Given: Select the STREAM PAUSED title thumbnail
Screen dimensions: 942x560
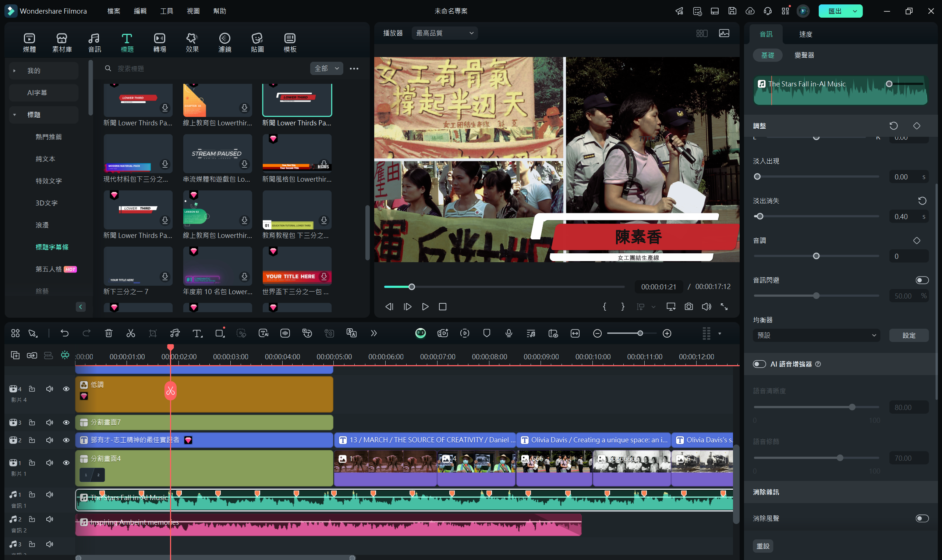Looking at the screenshot, I should tap(217, 154).
